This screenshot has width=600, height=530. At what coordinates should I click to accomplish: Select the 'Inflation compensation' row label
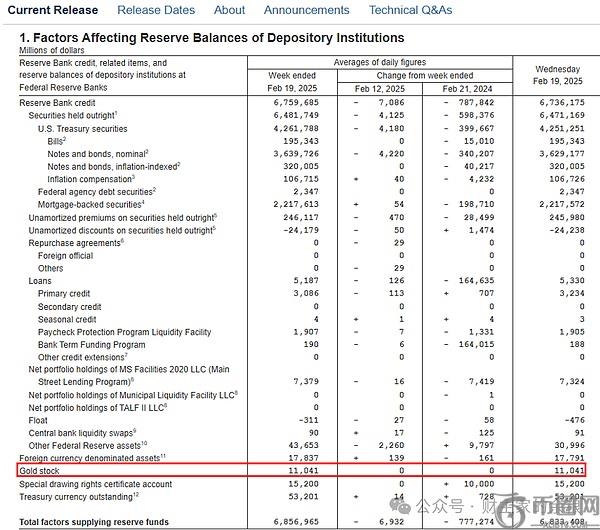[91, 179]
